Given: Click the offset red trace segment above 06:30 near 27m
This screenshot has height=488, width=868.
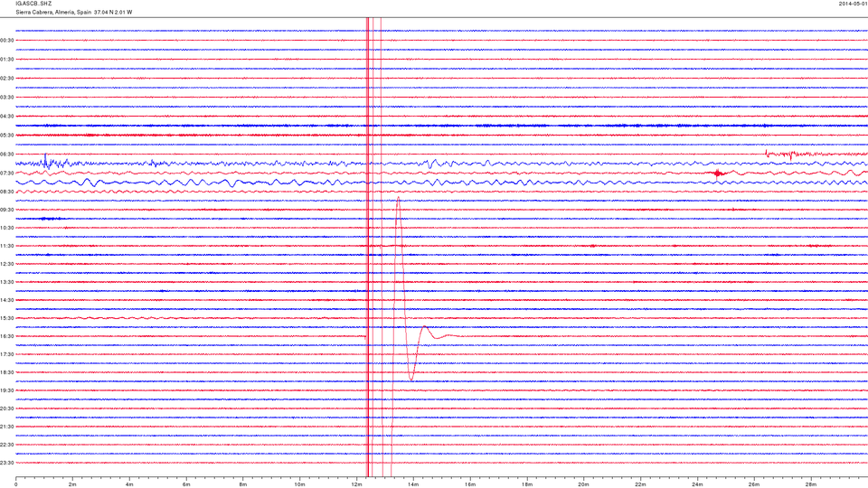Looking at the screenshot, I should (816, 154).
